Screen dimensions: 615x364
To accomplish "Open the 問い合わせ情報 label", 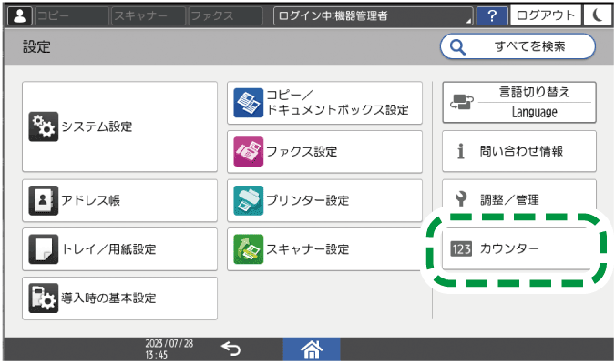I will click(x=521, y=151).
